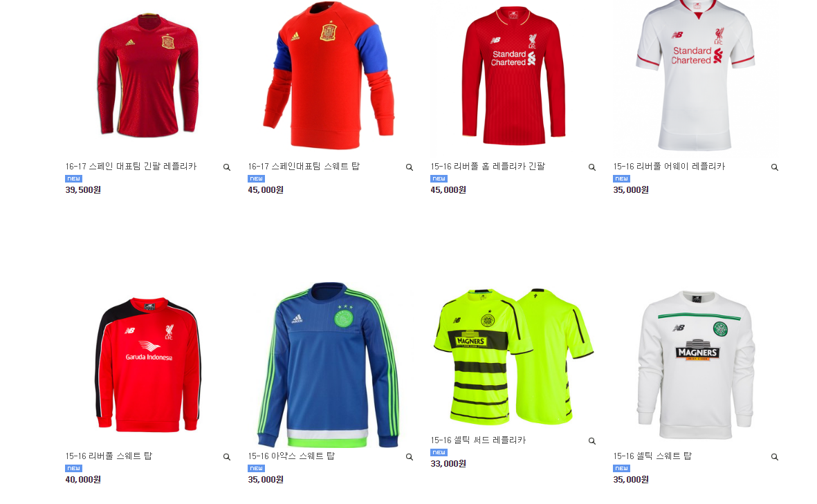The image size is (817, 504).
Task: Open the 16-17 스페인 대표팀 긴팔 레플리카 product link
Action: click(x=131, y=167)
